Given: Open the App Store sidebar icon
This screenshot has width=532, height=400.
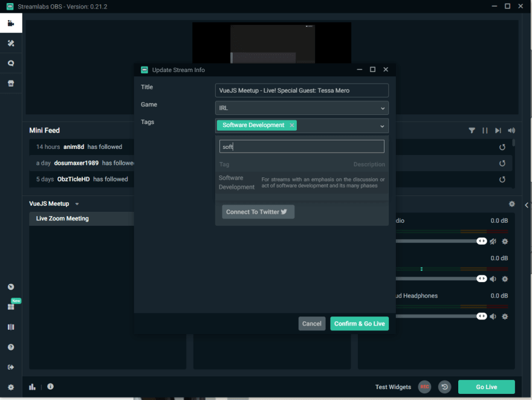Looking at the screenshot, I should 11,83.
